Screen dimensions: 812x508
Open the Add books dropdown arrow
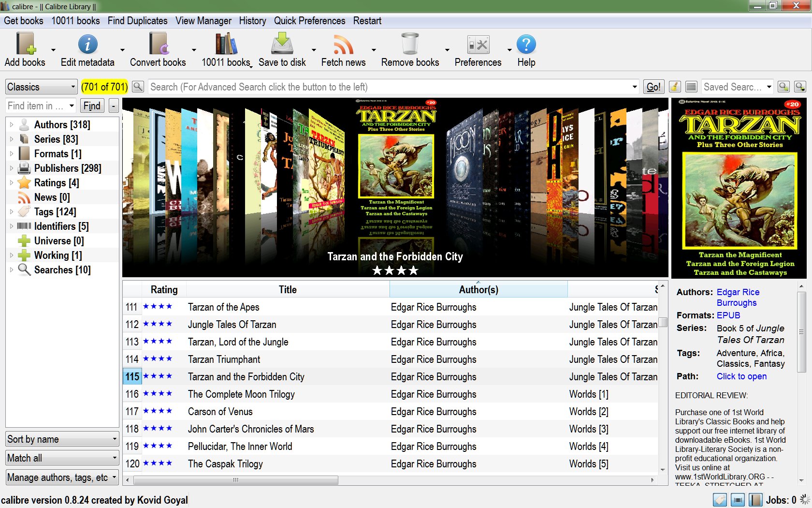[53, 49]
